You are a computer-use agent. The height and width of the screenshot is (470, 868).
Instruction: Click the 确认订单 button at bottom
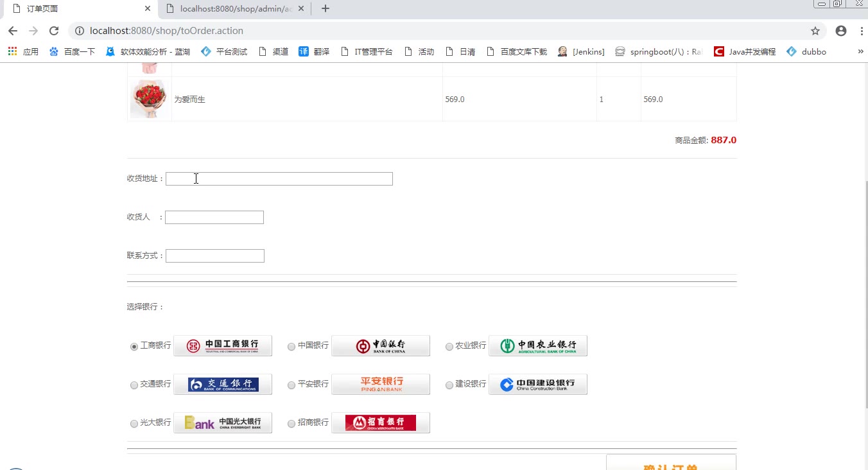point(671,462)
